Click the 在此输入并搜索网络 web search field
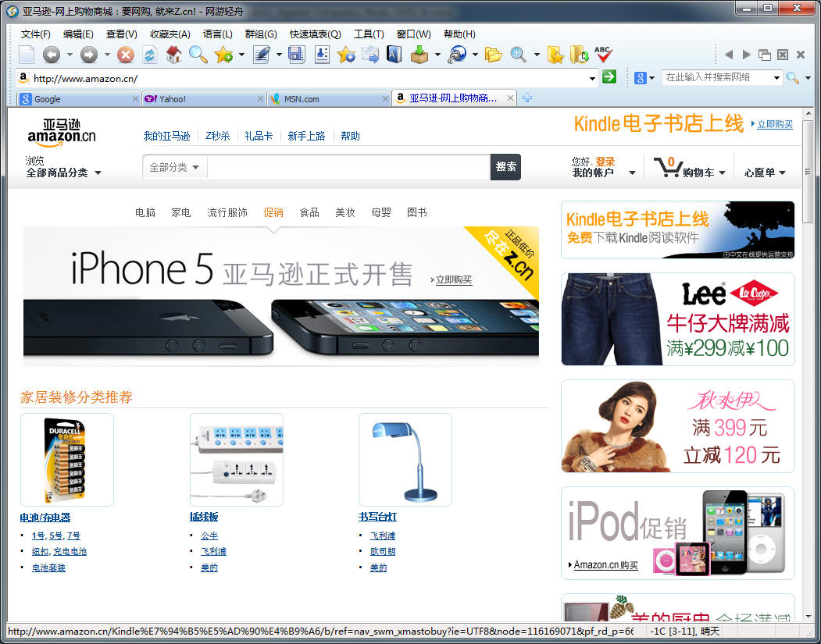Viewport: 821px width, 644px height. [717, 77]
